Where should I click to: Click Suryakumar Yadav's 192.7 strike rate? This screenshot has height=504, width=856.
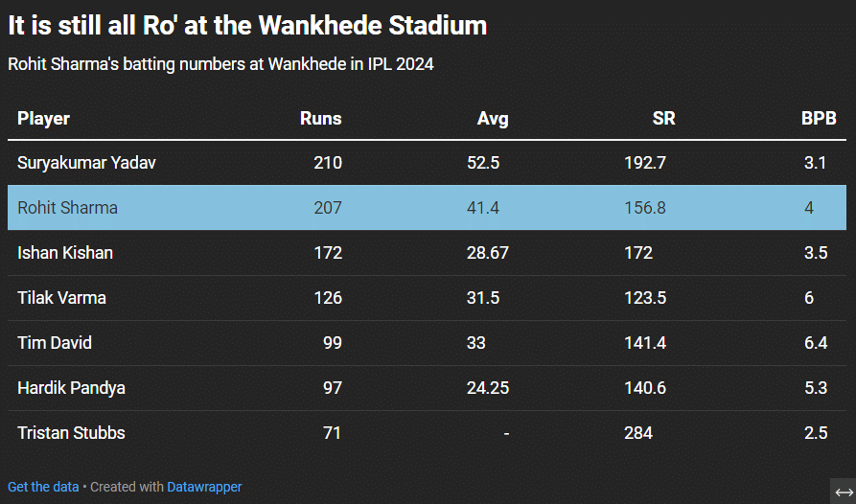[x=645, y=163]
